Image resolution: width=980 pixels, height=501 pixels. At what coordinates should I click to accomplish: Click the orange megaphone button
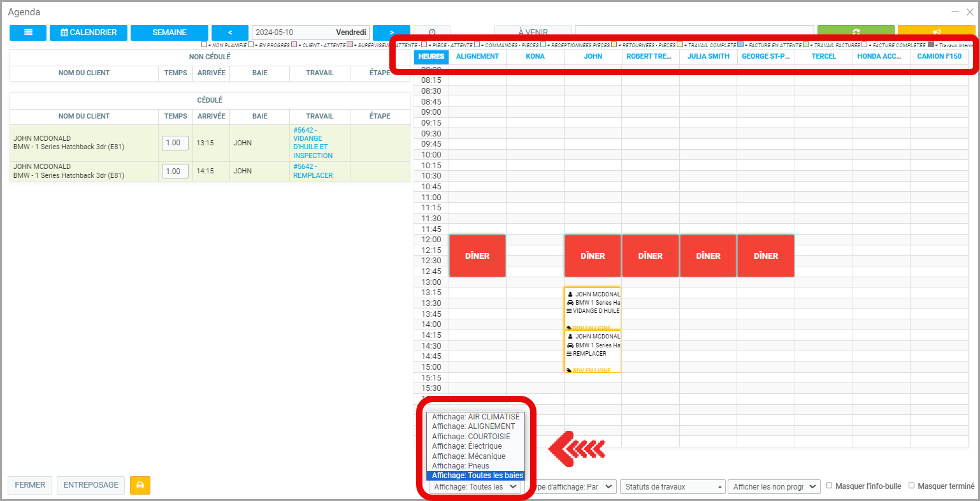(x=935, y=31)
